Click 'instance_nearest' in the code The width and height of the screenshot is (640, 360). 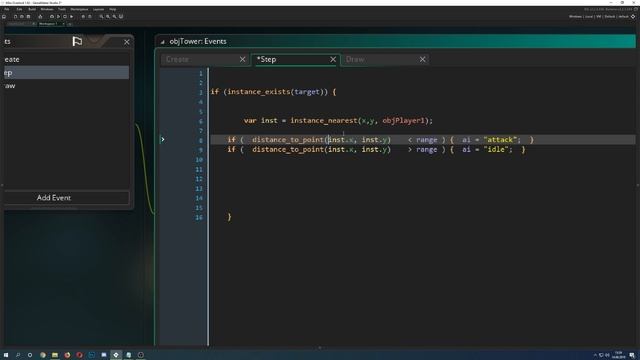coord(324,121)
